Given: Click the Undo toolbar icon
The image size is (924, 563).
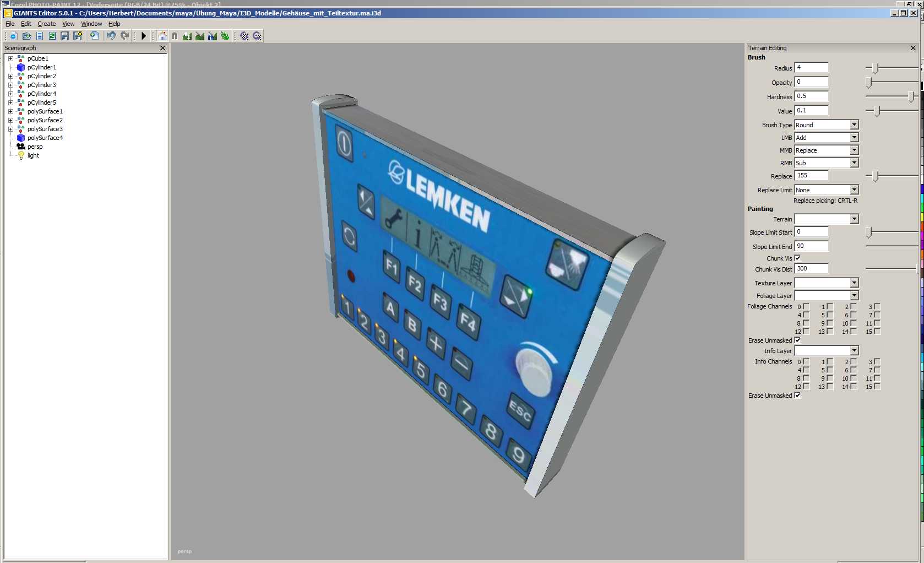Looking at the screenshot, I should (x=111, y=36).
